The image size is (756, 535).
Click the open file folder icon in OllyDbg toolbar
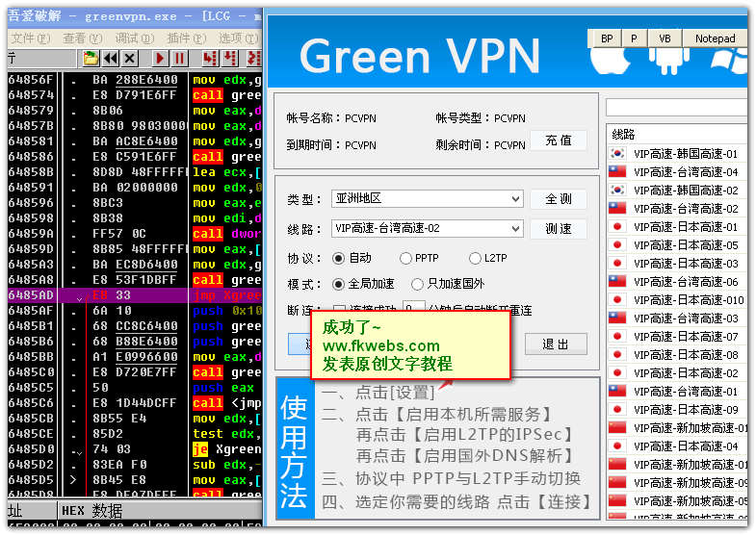coord(91,59)
